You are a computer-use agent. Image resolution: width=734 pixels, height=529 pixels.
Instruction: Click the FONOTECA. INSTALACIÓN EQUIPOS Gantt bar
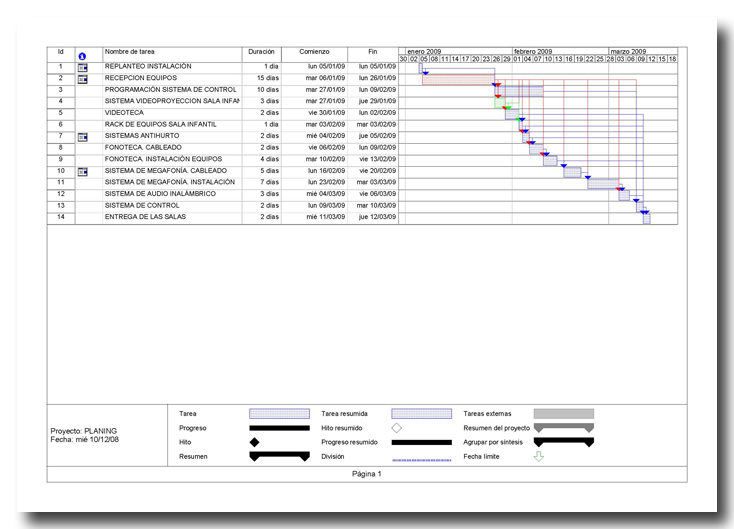550,161
